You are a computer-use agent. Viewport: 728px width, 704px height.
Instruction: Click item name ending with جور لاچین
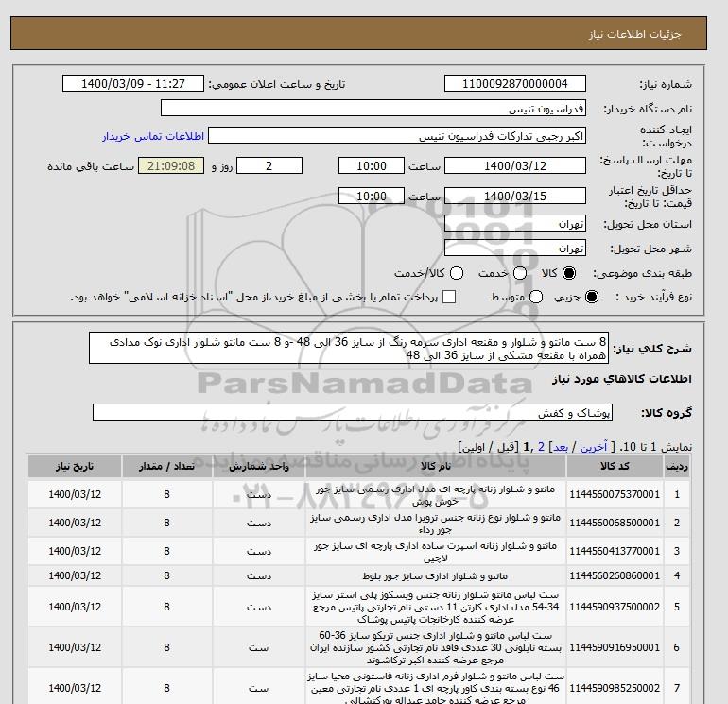tap(435, 552)
